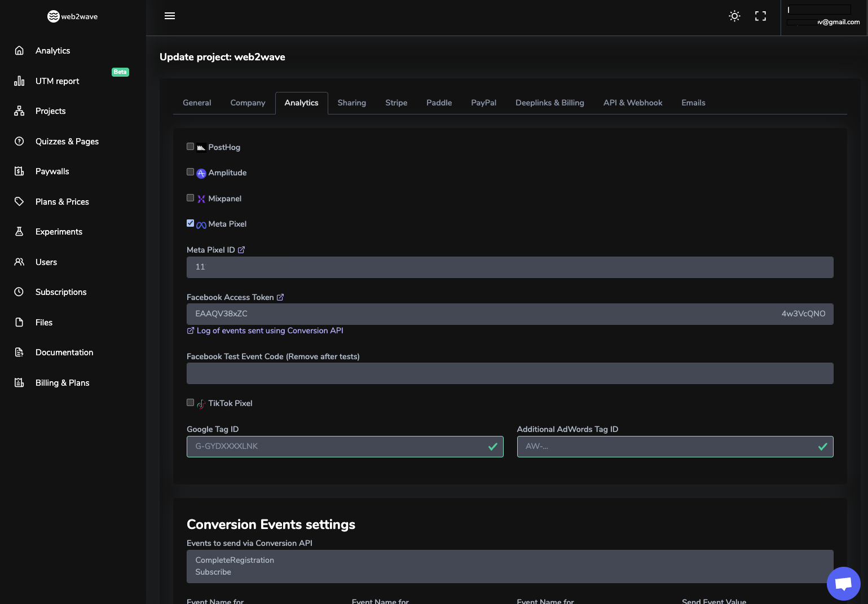868x604 pixels.
Task: Open the Emails tab
Action: [694, 103]
